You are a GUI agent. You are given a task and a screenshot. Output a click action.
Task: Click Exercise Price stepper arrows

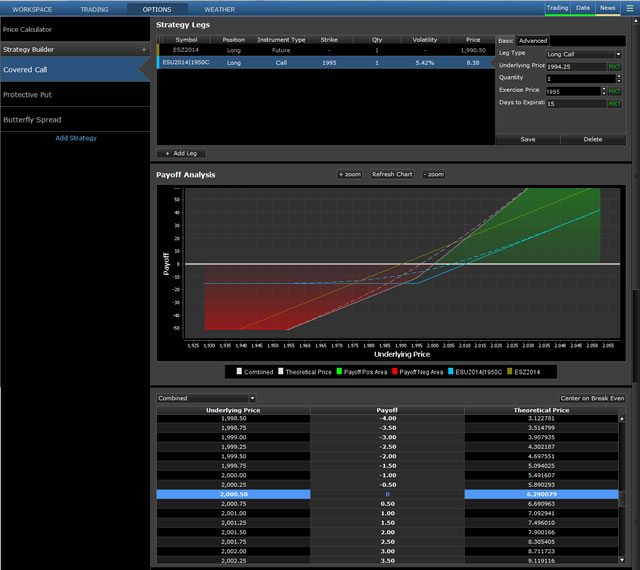604,91
